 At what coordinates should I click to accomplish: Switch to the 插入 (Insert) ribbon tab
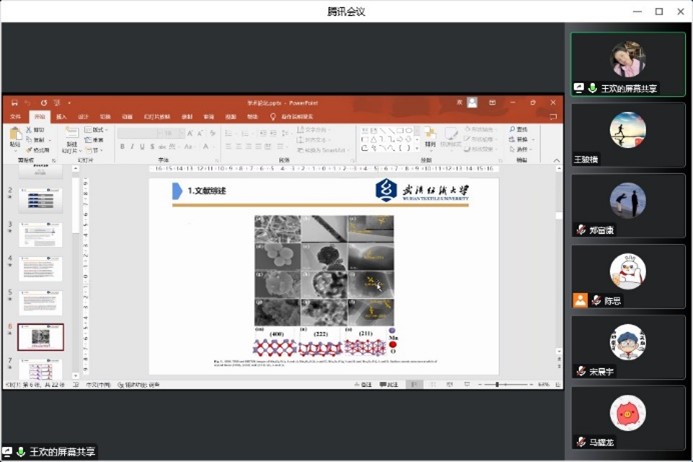tap(61, 117)
